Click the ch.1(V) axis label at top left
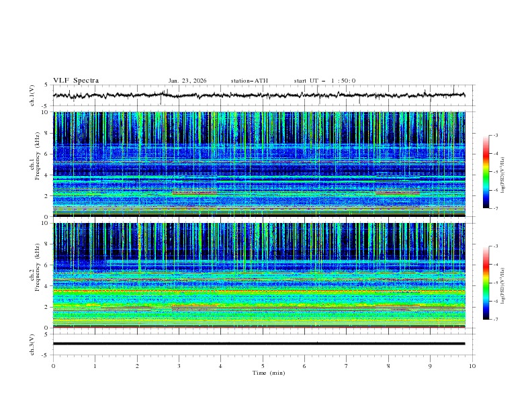Viewport: 532px width, 411px height. [x=34, y=95]
